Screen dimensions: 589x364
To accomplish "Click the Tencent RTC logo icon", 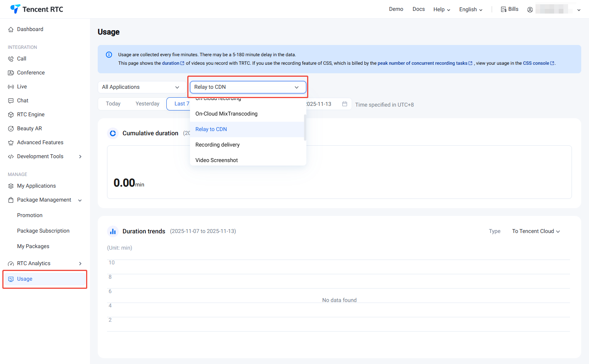I will point(15,9).
